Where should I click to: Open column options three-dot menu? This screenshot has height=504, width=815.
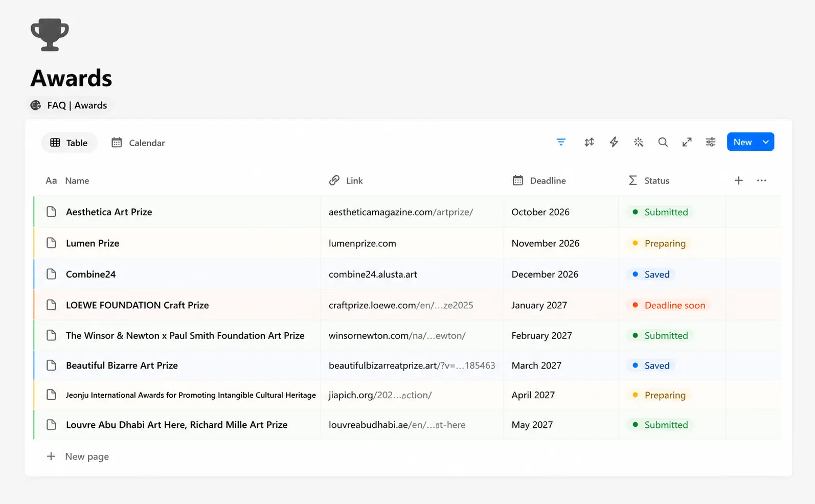(x=761, y=180)
